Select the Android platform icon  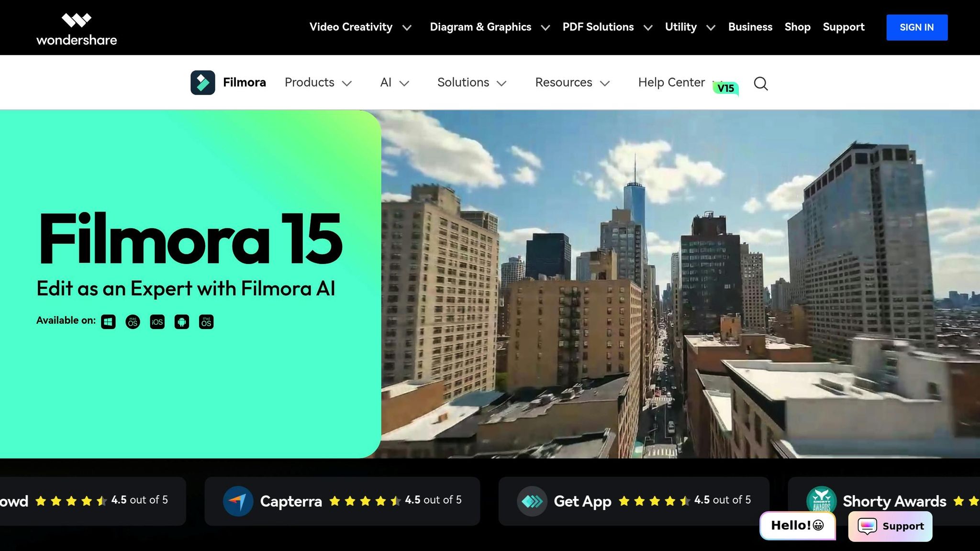[x=182, y=322]
